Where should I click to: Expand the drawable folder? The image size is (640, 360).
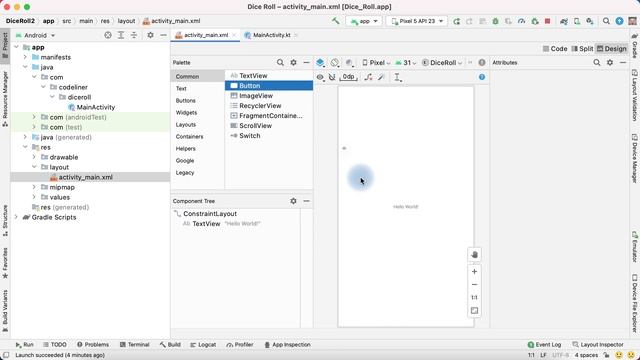[x=34, y=157]
